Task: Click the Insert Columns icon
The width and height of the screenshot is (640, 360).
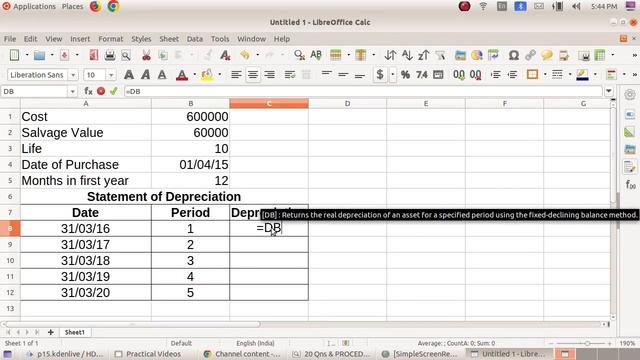Action: click(x=360, y=55)
